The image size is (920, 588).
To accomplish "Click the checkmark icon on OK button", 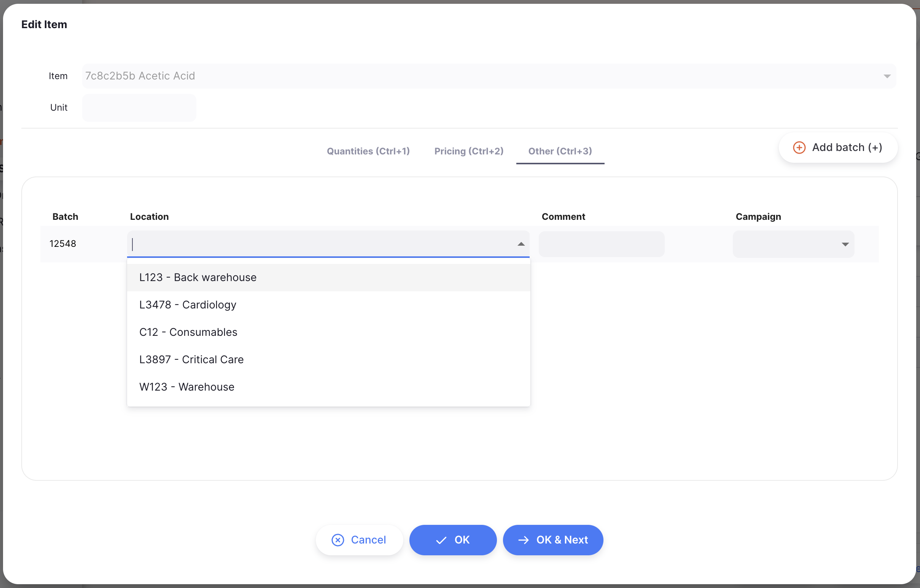I will 441,540.
